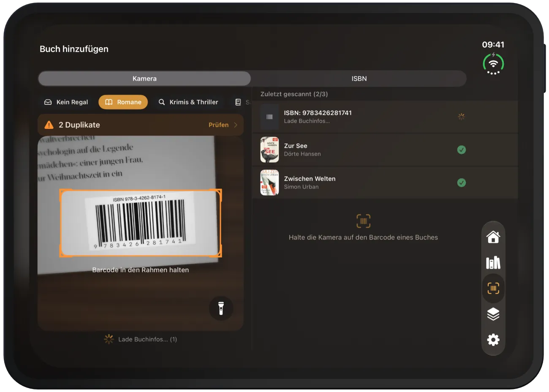Click the Wi-Fi status indicator
Image resolution: width=549 pixels, height=392 pixels.
pos(493,64)
